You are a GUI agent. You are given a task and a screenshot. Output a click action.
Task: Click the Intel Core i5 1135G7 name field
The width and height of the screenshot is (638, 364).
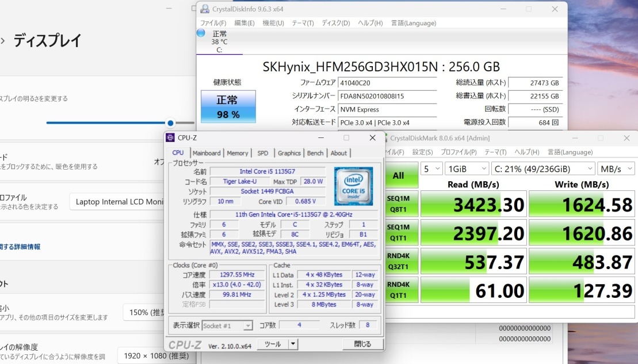click(x=268, y=171)
